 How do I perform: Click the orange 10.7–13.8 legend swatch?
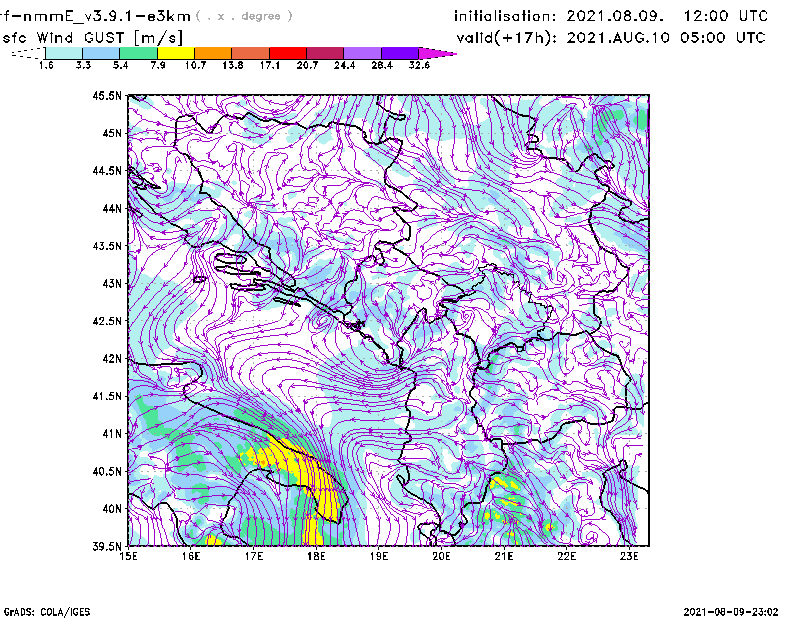point(213,53)
